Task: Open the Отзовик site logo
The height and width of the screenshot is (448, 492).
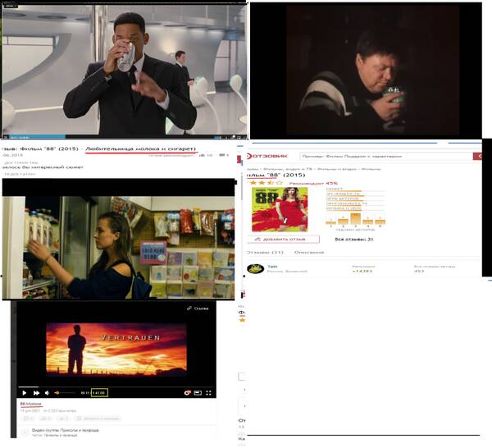Action: 267,156
